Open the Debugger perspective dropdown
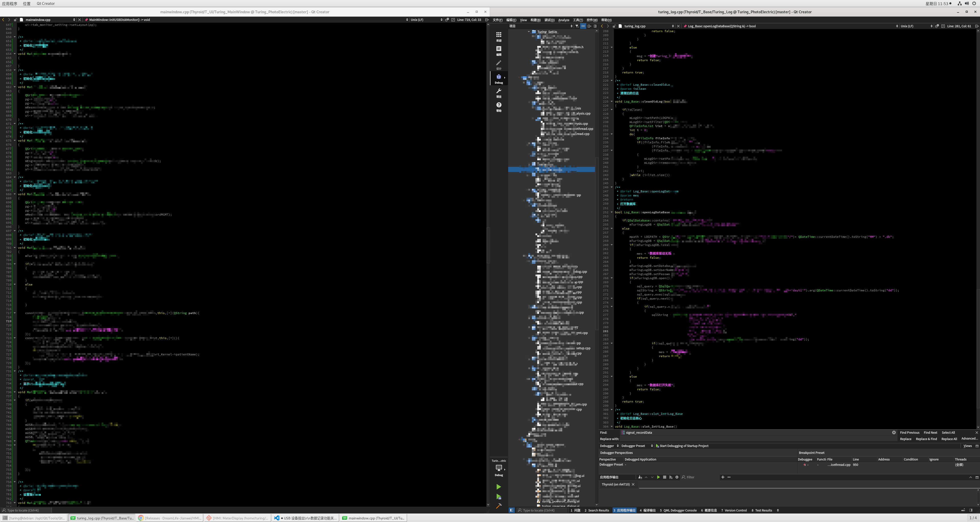The width and height of the screenshot is (980, 522). 609,446
